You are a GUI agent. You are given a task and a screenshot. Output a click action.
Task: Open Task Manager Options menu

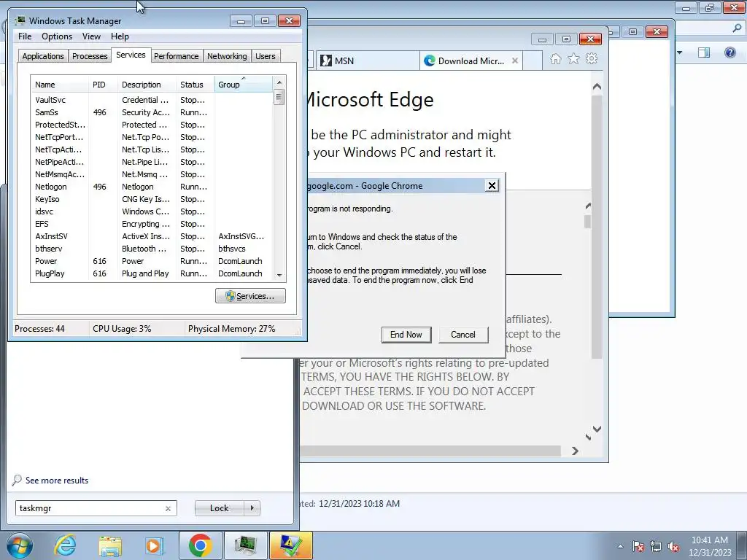tap(57, 36)
